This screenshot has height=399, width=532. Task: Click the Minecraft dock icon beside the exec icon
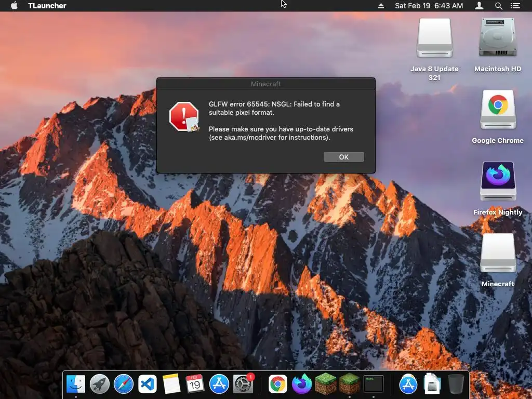click(x=350, y=383)
